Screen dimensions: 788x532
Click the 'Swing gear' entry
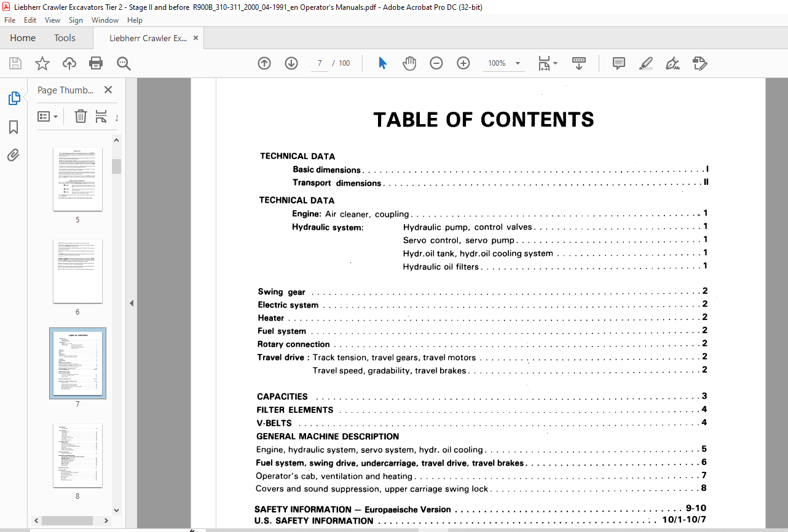(x=282, y=292)
